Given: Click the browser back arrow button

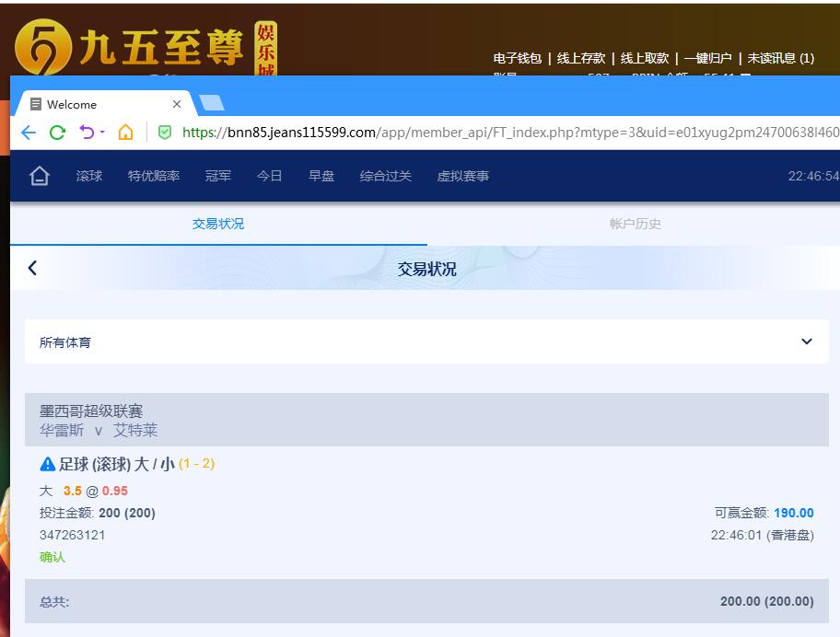Looking at the screenshot, I should 28,133.
